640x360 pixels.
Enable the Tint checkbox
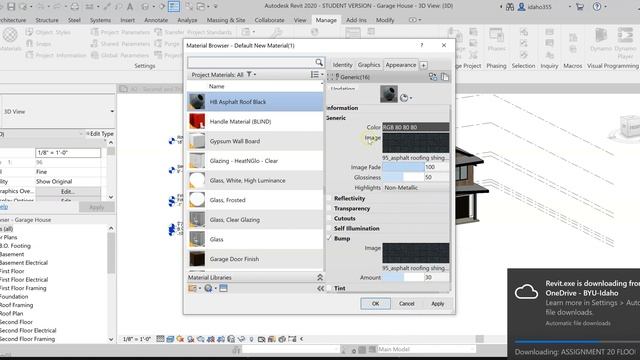329,288
